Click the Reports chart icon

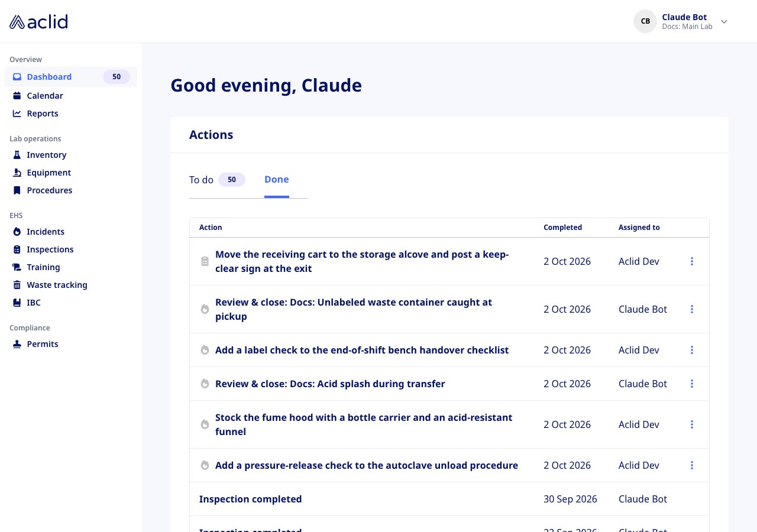click(17, 113)
